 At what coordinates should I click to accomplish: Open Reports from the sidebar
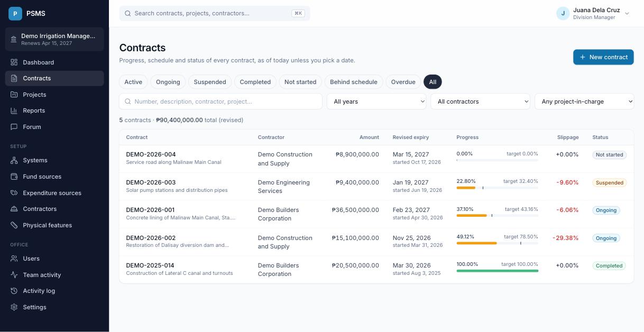click(x=54, y=110)
